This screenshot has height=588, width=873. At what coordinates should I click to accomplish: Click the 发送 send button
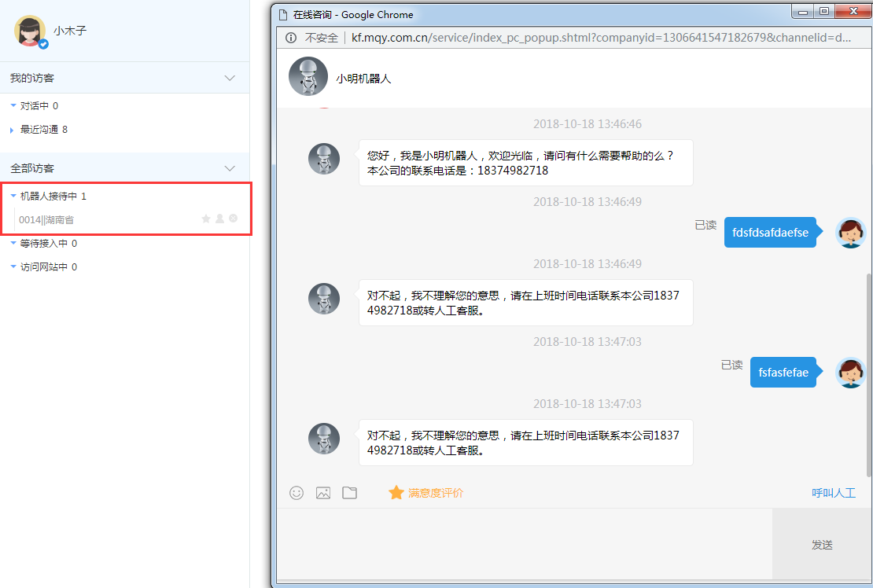pos(822,545)
